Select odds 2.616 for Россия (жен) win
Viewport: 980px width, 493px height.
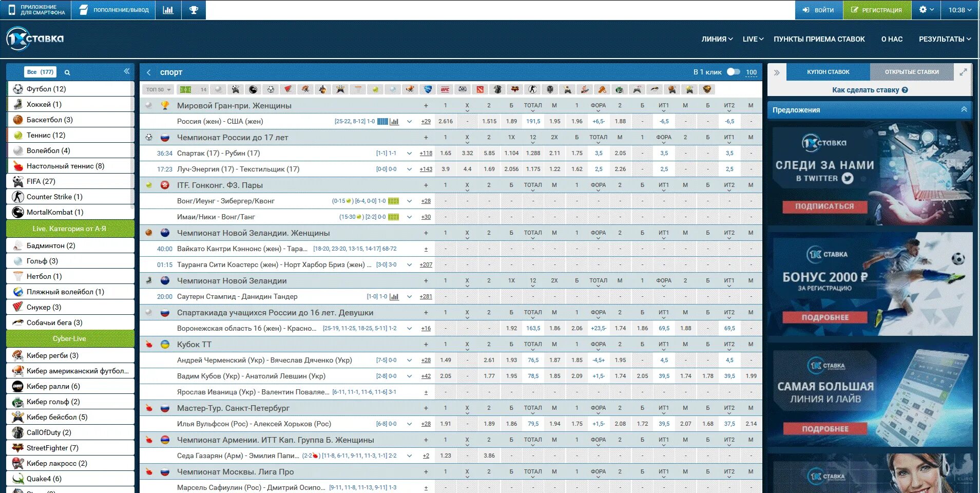tap(446, 122)
